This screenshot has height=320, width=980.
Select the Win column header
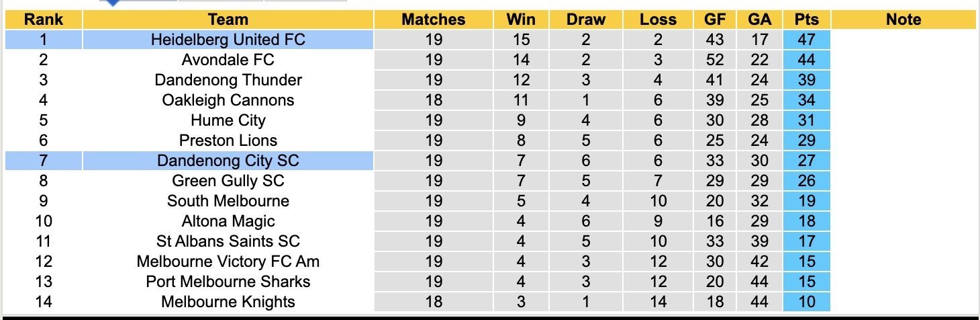[521, 19]
